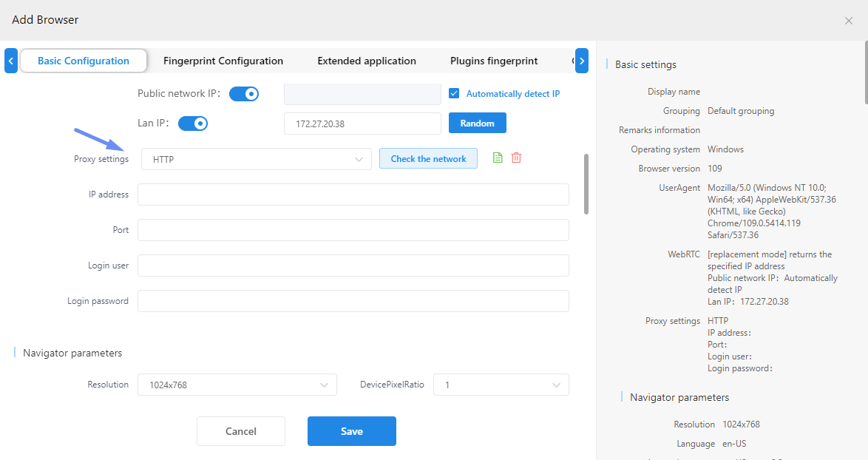Click the proxy IP address input field
Viewport: 868px width, 460px height.
(353, 195)
